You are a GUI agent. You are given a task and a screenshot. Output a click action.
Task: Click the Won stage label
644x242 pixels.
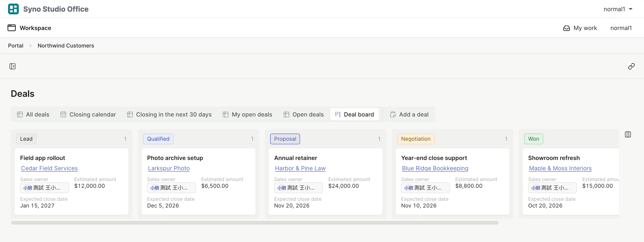[534, 139]
